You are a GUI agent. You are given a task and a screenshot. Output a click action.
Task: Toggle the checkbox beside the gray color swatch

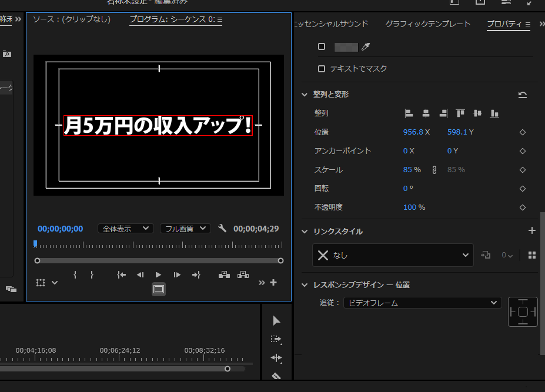322,47
